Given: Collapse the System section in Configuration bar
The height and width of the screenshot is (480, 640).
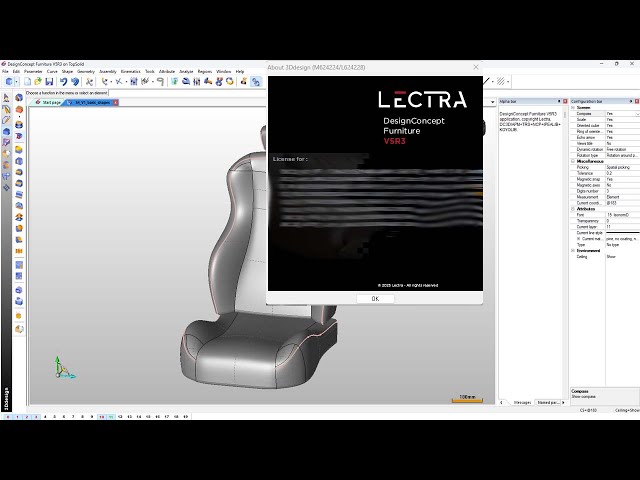Looking at the screenshot, I should (573, 107).
